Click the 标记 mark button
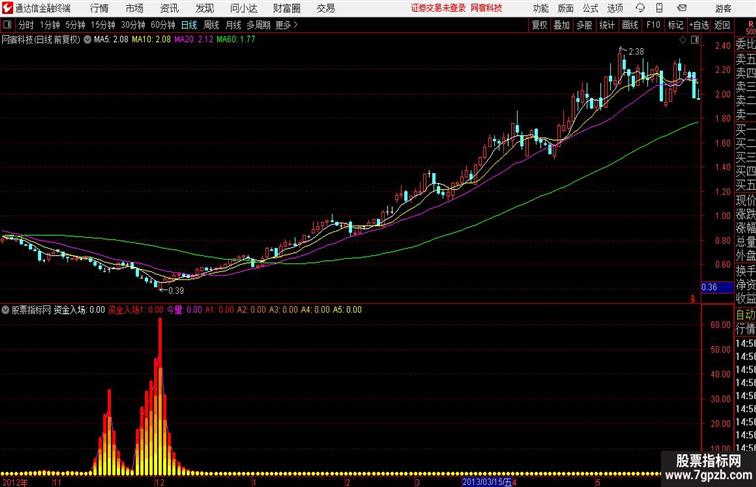The width and height of the screenshot is (756, 487). pos(675,25)
